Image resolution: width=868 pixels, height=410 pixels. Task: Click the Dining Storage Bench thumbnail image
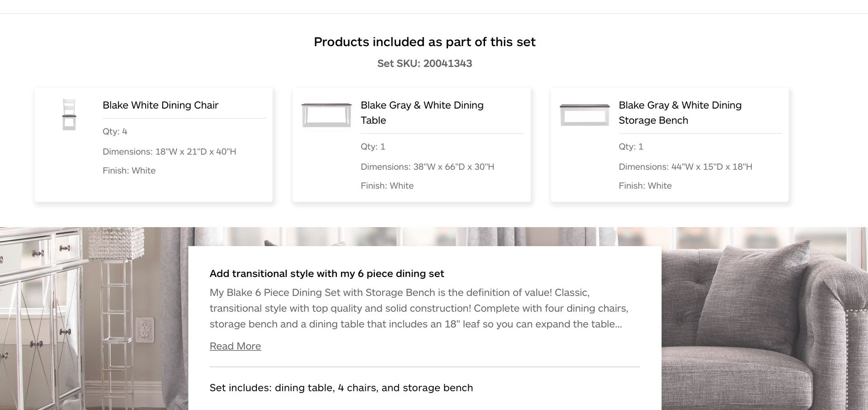[x=585, y=115]
